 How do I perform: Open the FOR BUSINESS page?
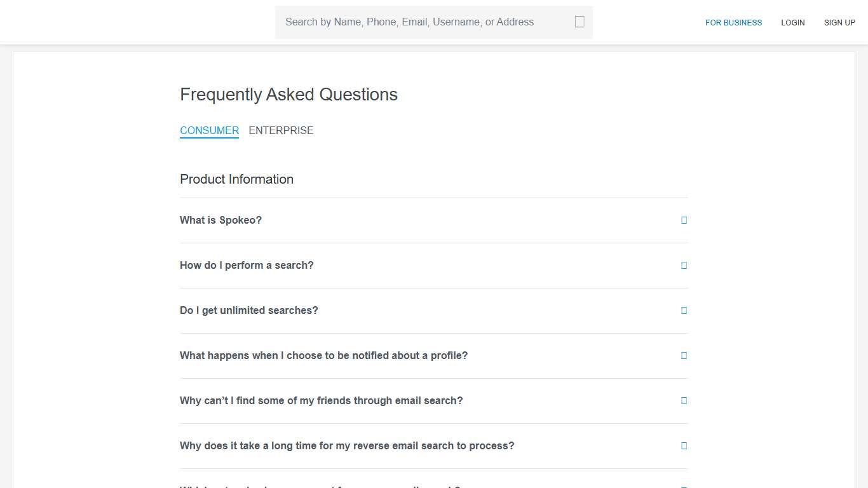click(733, 22)
